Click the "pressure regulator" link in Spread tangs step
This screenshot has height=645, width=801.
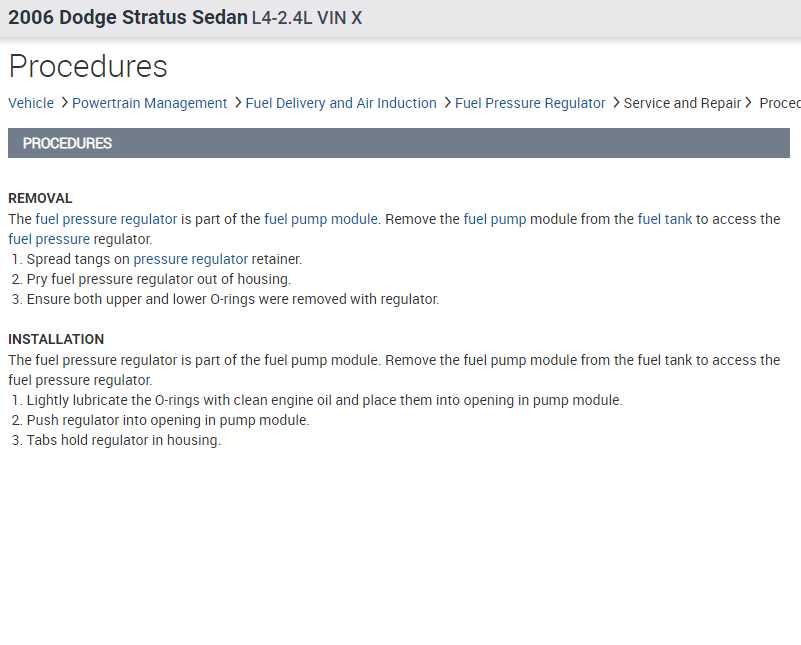pos(190,259)
